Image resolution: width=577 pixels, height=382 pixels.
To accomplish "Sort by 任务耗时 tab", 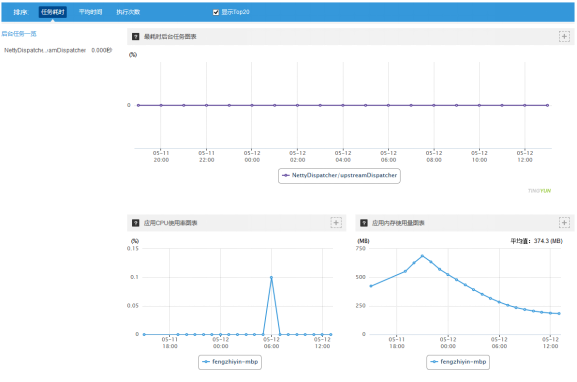I will click(x=53, y=12).
